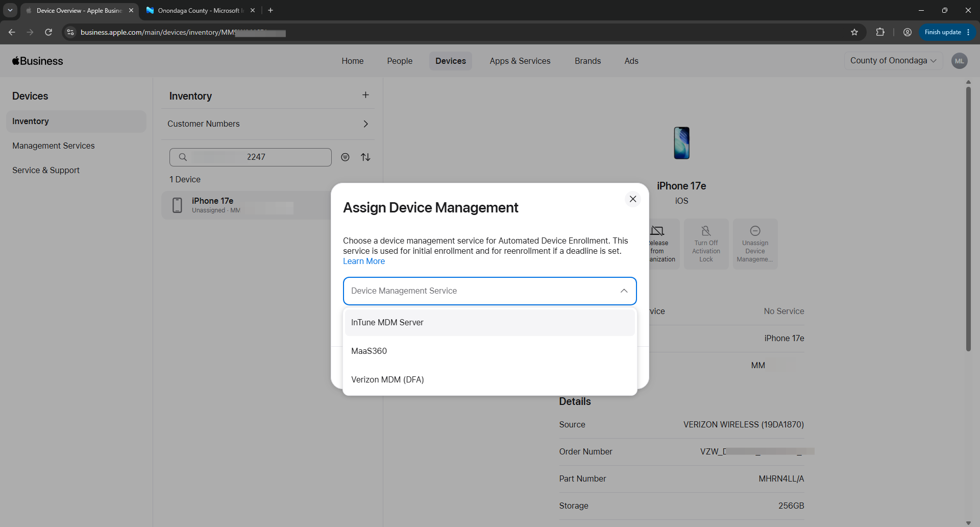Image resolution: width=980 pixels, height=527 pixels.
Task: Click Turn Off Activation Lock button
Action: coord(706,245)
